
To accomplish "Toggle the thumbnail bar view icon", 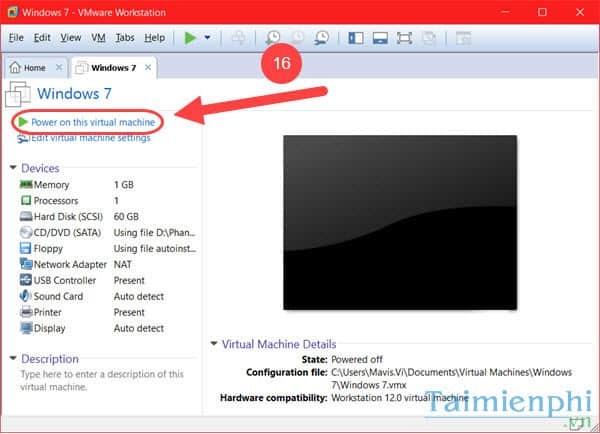I will (380, 38).
